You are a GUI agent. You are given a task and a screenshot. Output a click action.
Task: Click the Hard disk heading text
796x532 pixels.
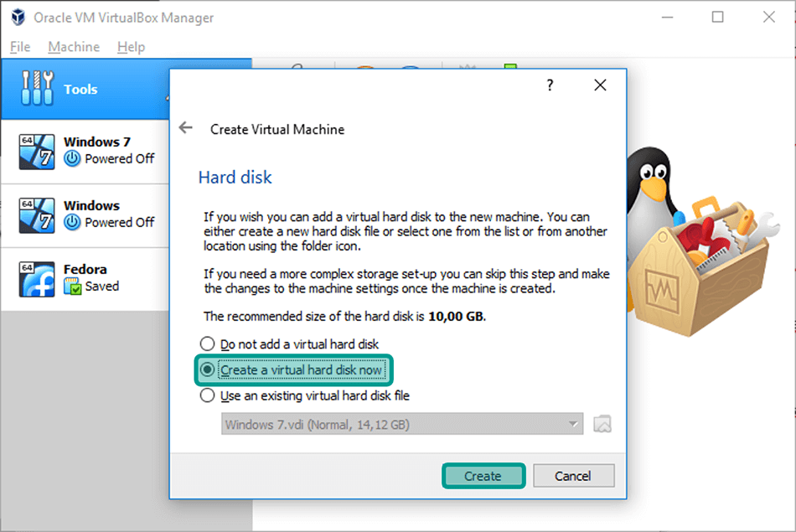[235, 177]
